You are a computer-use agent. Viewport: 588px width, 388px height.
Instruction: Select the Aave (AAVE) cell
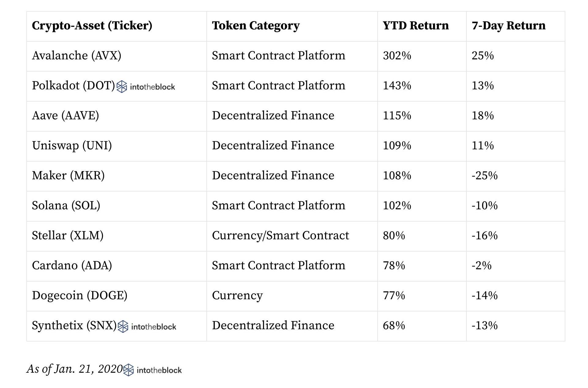click(x=66, y=116)
